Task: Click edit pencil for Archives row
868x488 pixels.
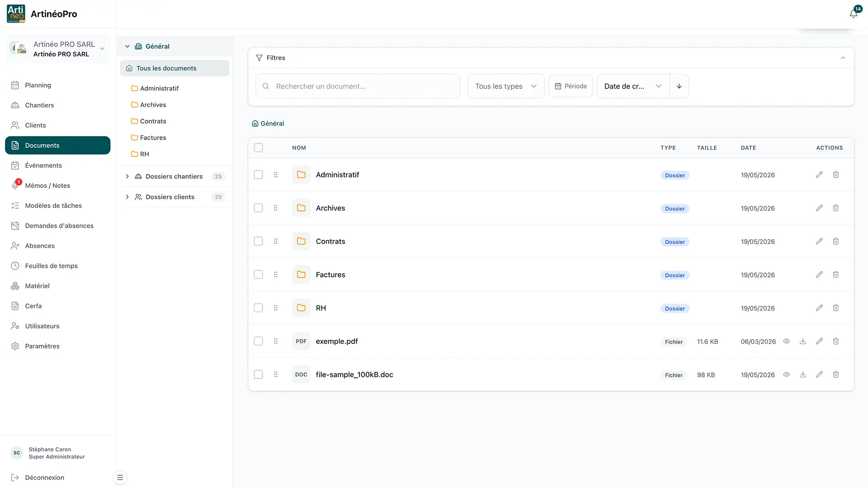Action: 819,208
